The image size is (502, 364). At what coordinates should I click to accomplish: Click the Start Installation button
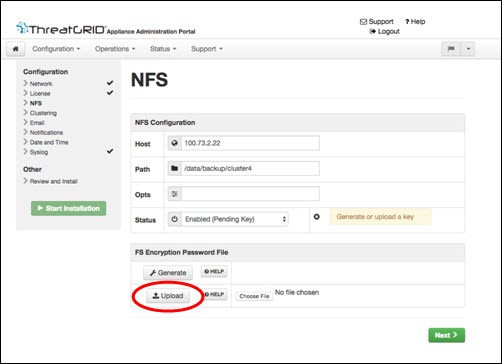click(x=69, y=208)
